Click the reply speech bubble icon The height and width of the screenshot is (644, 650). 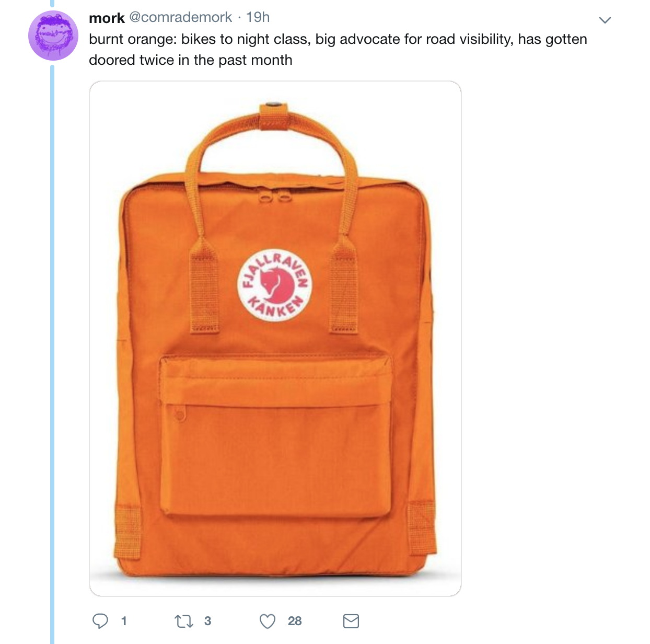pyautogui.click(x=100, y=621)
